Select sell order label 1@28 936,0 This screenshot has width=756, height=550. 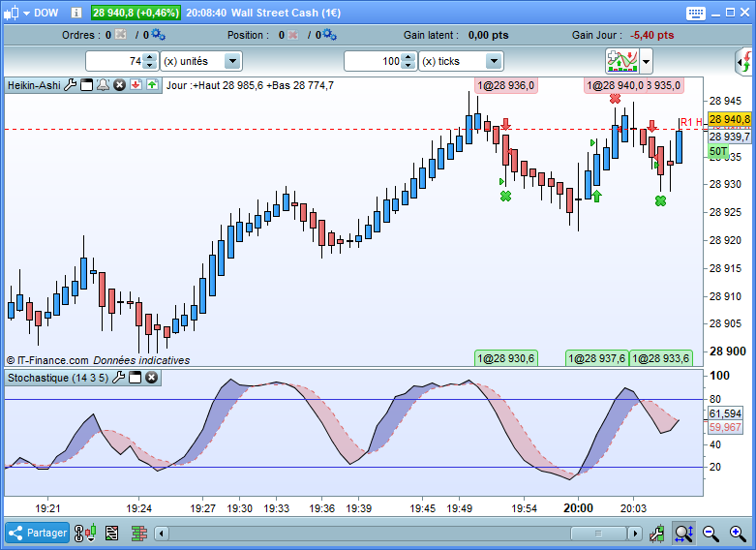(505, 85)
